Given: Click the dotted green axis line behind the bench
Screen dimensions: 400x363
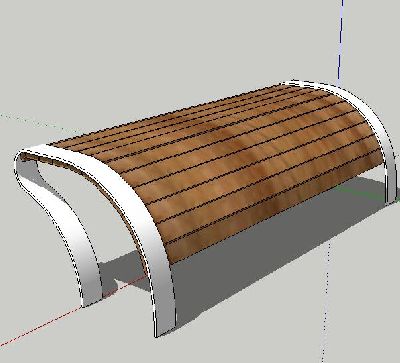Looking at the screenshot, I should click(30, 122).
